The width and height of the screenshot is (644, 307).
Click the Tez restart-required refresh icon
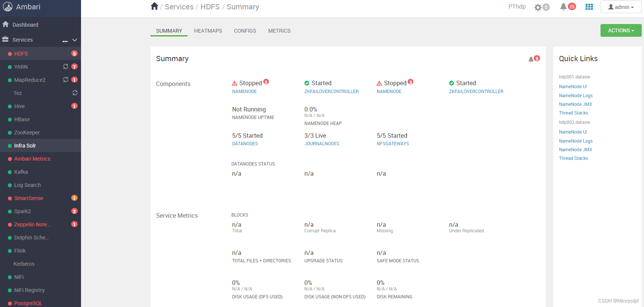tap(75, 93)
